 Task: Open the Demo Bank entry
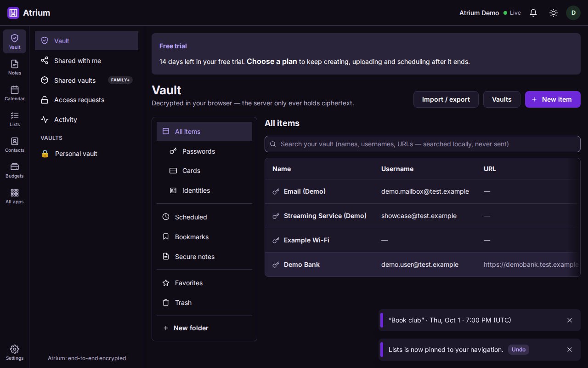423,264
